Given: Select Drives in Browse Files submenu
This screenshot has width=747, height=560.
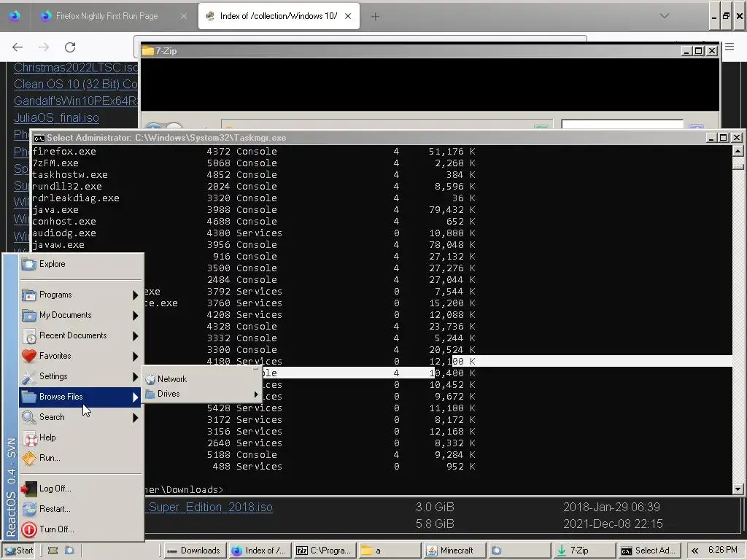Looking at the screenshot, I should [x=202, y=394].
